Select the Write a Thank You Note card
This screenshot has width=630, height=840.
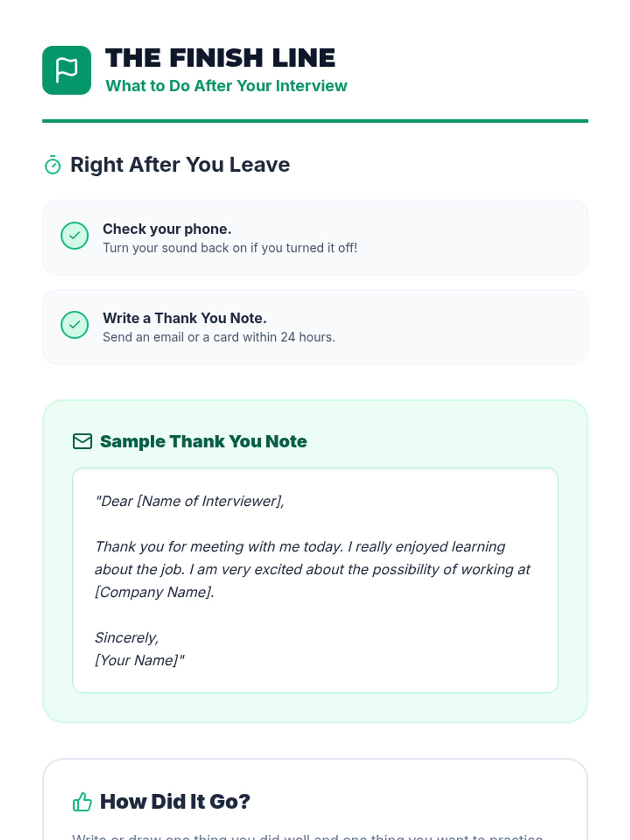tap(315, 327)
